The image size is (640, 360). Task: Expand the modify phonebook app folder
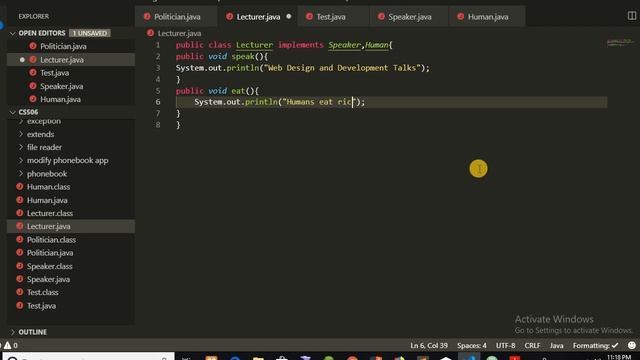click(67, 160)
